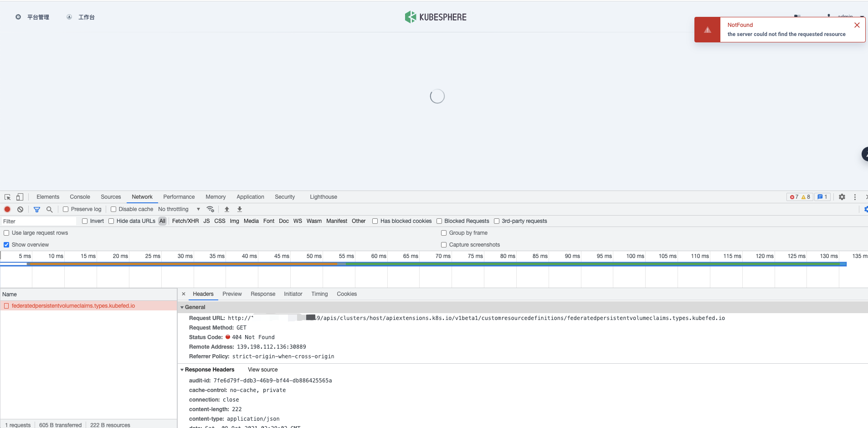Screen dimensions: 868x428
Task: Open the Timing tab of request
Action: tap(319, 294)
